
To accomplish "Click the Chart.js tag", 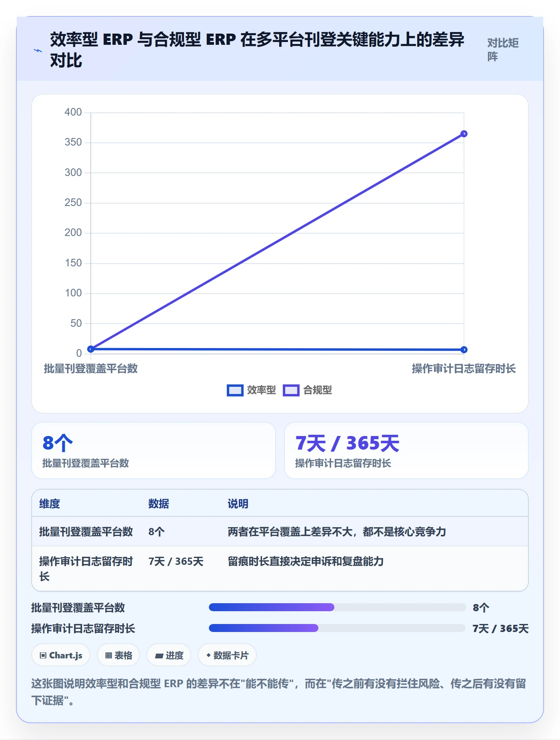I will coord(61,655).
